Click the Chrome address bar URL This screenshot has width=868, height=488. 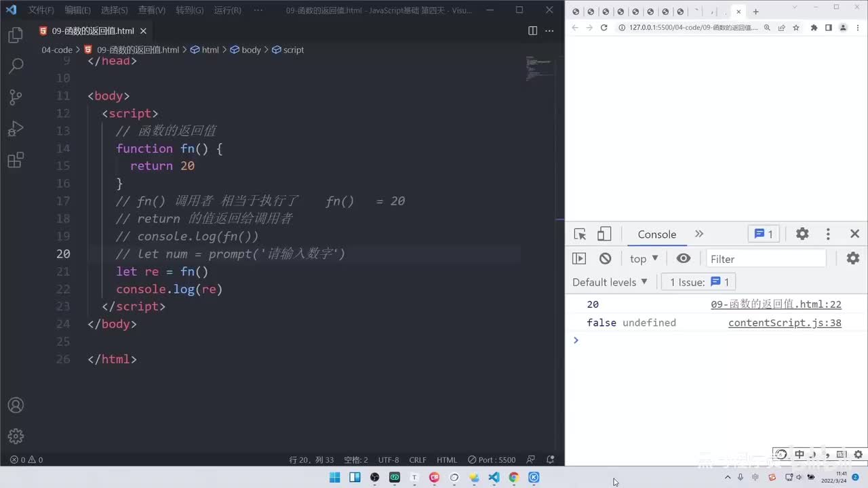(x=693, y=28)
